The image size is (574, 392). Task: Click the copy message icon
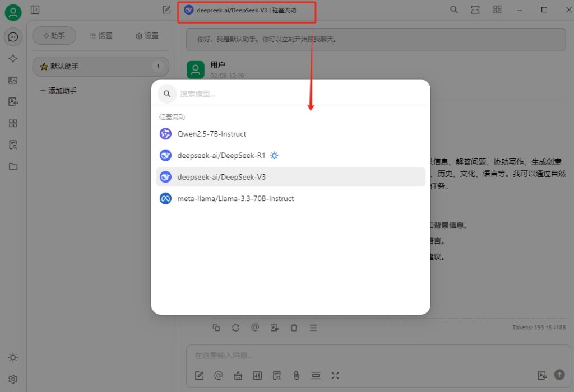tap(216, 328)
